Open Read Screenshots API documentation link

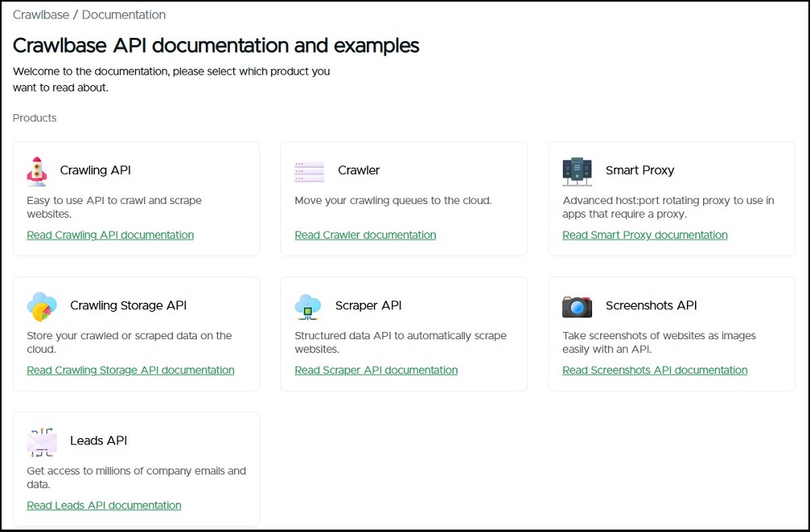click(654, 370)
